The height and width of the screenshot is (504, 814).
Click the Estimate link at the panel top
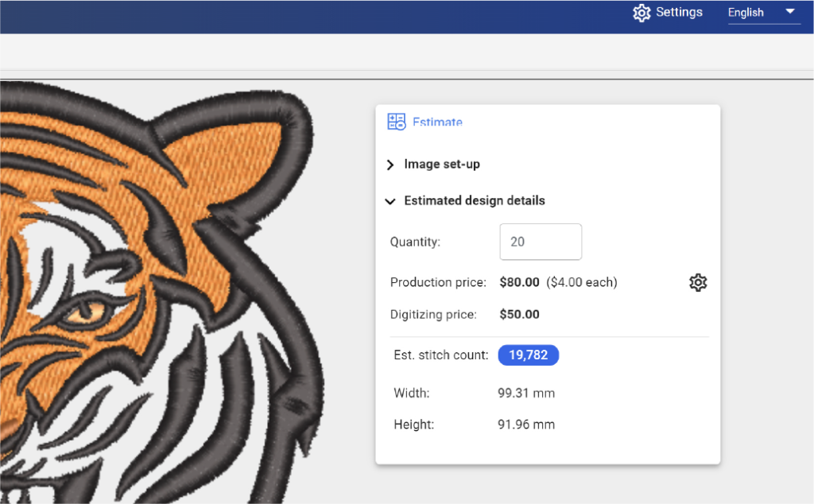[x=437, y=122]
